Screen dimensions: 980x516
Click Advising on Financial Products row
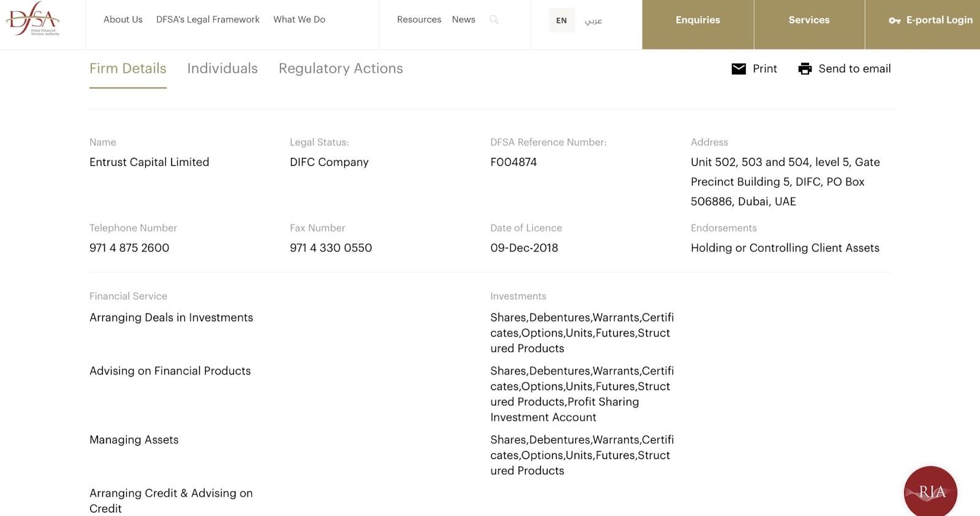coord(170,371)
